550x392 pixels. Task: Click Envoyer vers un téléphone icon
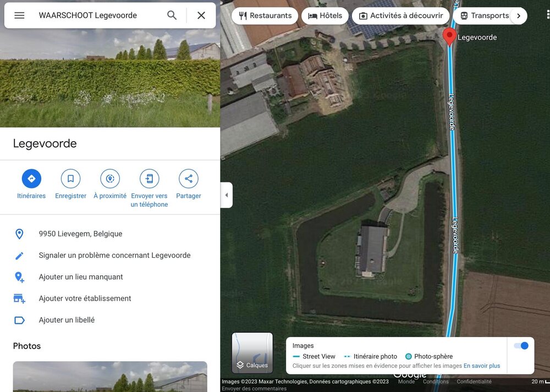click(149, 179)
